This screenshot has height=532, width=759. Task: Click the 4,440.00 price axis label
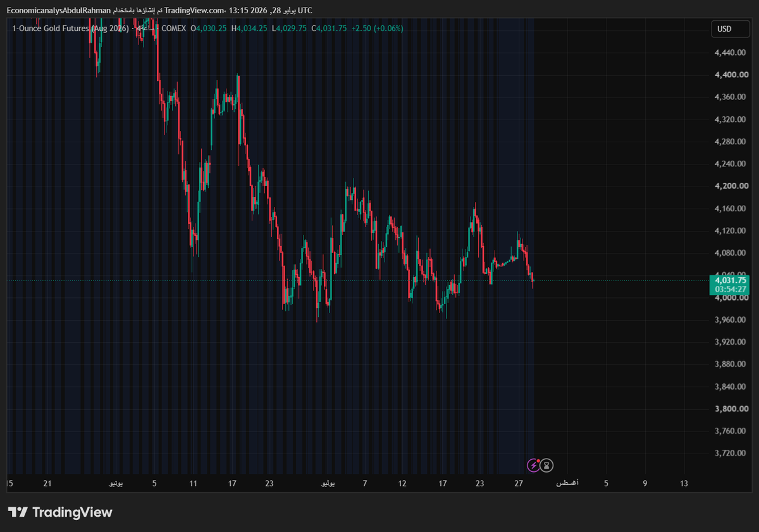[730, 53]
